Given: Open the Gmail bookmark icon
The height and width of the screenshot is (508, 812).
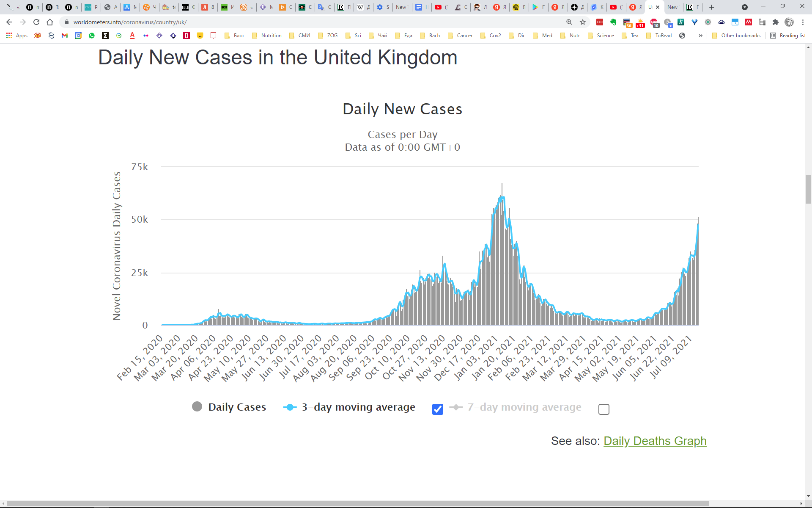Looking at the screenshot, I should pos(65,36).
